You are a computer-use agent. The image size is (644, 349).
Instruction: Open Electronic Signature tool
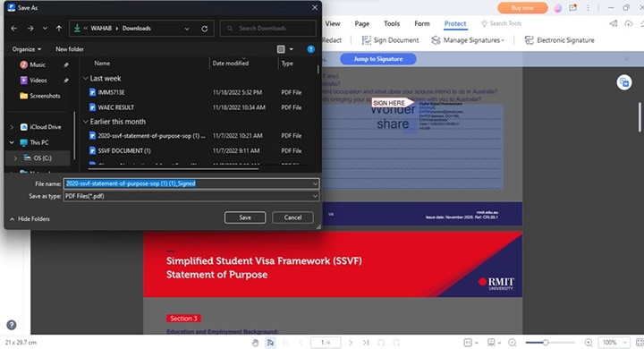(559, 40)
